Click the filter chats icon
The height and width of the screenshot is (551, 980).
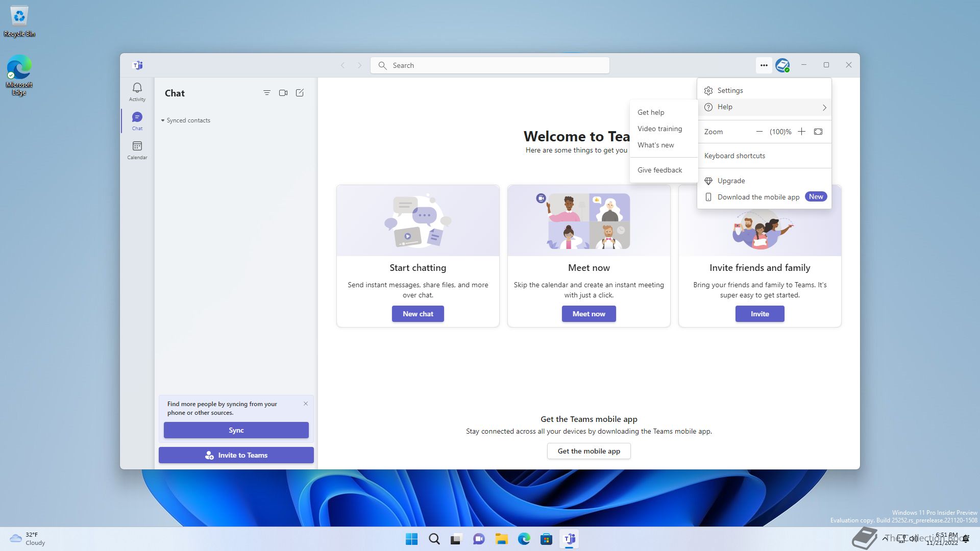266,93
